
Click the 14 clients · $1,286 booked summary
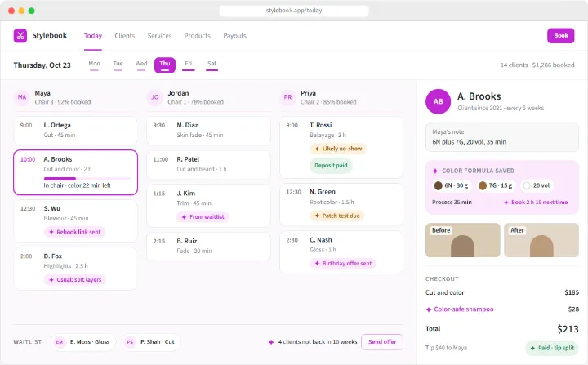coord(537,65)
